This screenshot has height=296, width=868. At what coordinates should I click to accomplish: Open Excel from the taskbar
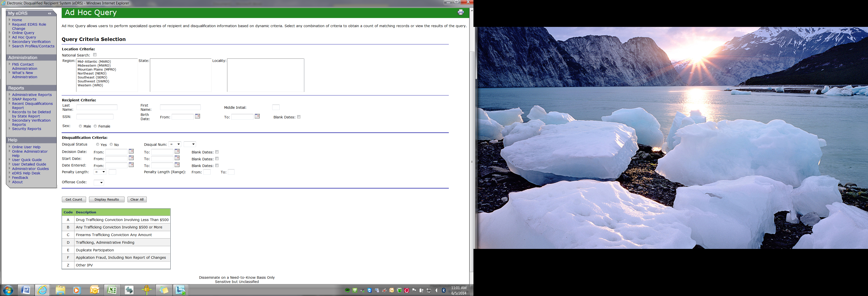pos(112,290)
